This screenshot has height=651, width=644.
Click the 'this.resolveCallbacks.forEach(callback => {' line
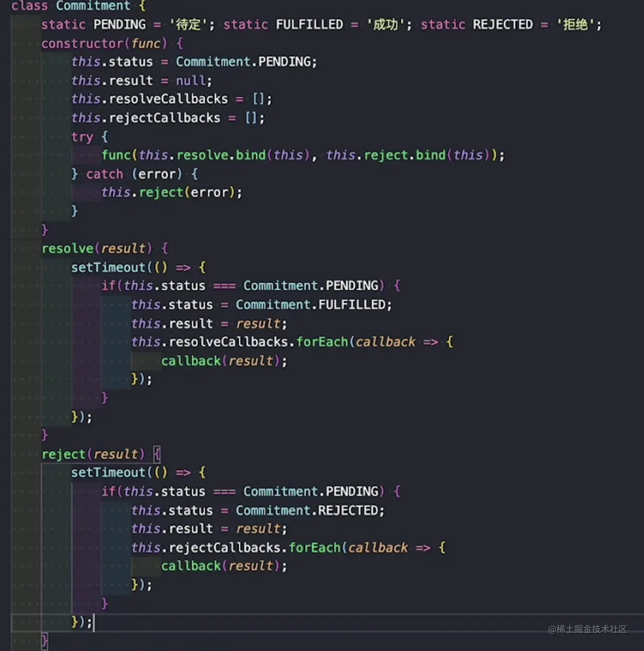[292, 342]
